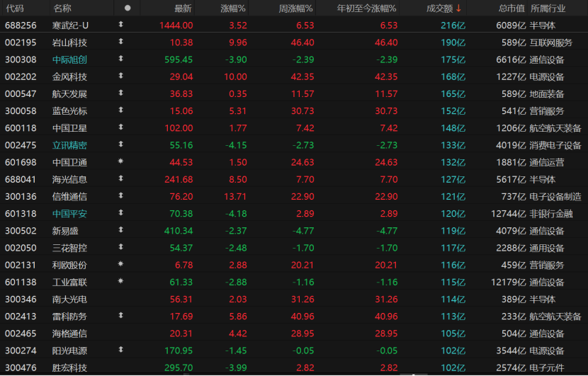588x376 pixels.
Task: Sort by the 年初至今涨幅% column header
Action: (x=366, y=8)
